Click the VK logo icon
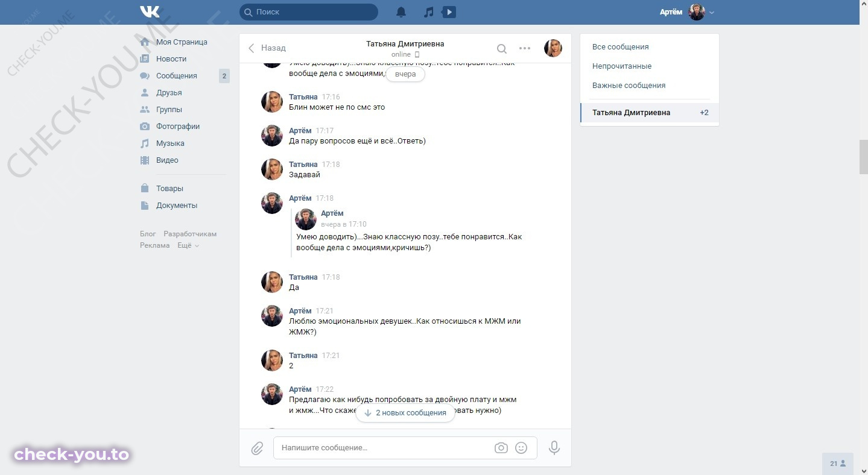 point(149,11)
